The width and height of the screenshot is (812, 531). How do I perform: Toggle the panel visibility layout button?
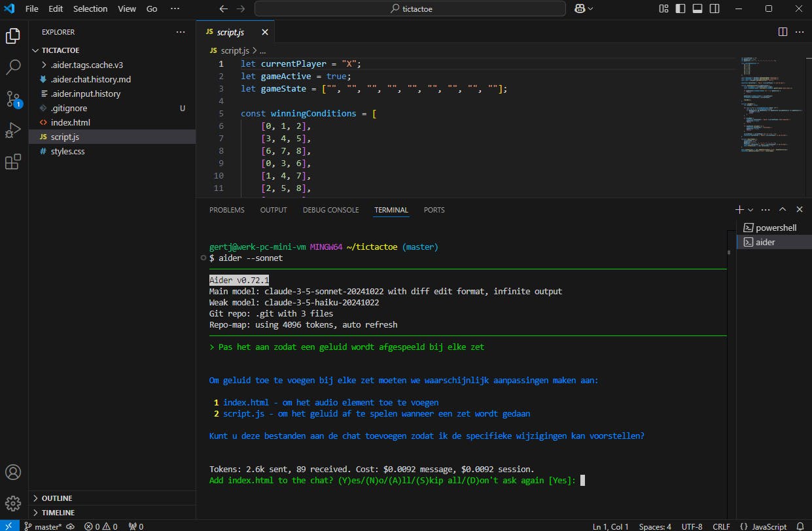click(697, 9)
